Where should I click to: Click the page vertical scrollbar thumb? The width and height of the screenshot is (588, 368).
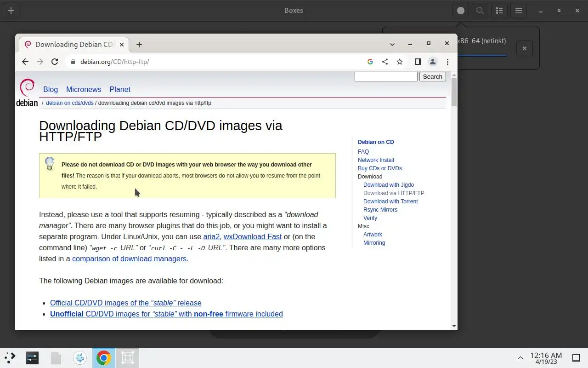tap(454, 92)
